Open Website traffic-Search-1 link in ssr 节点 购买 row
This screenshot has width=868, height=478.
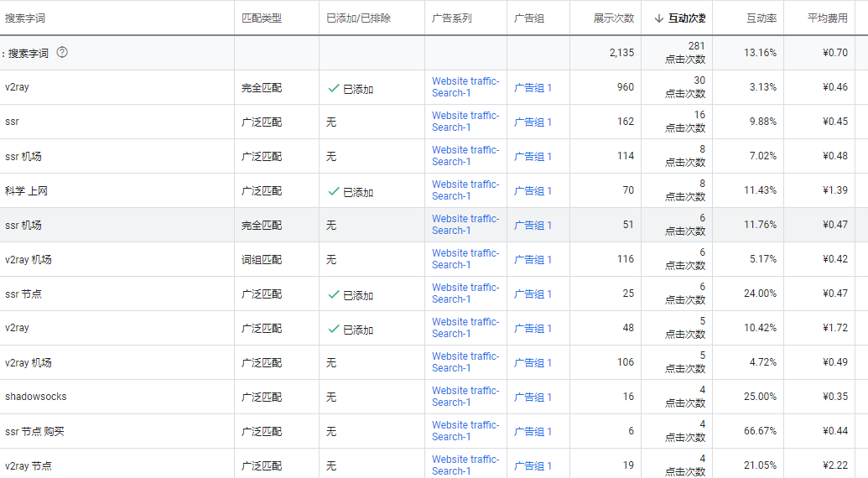(465, 430)
